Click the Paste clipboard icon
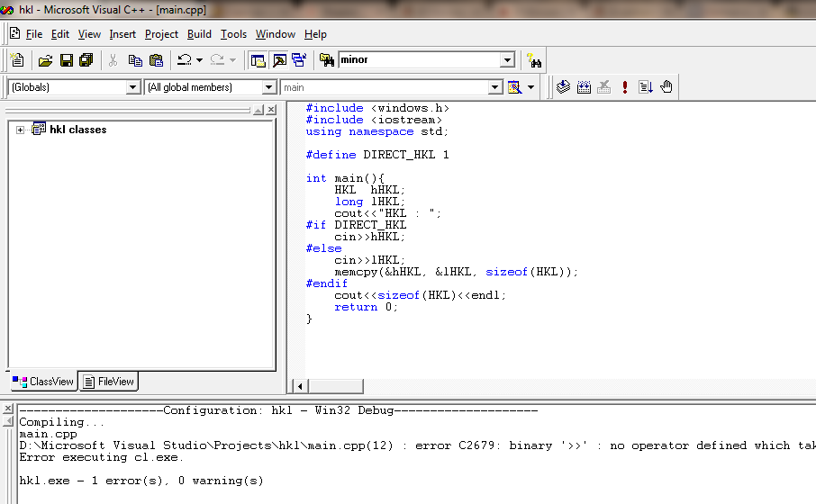Screen dimensions: 816x504 click(x=156, y=60)
